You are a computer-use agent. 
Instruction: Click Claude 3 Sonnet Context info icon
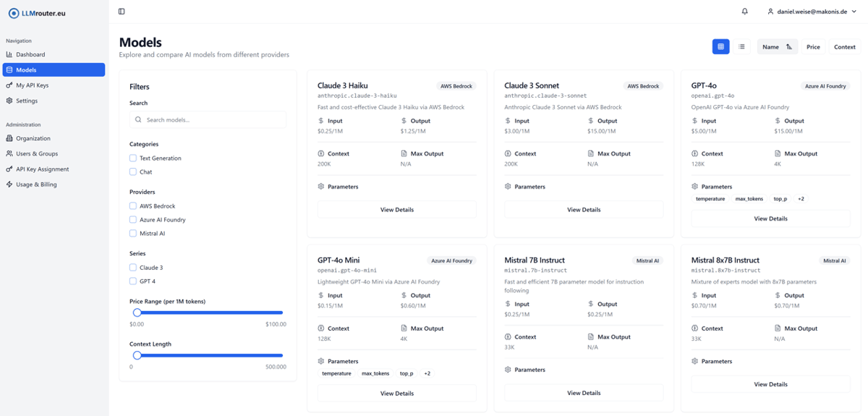(x=508, y=153)
